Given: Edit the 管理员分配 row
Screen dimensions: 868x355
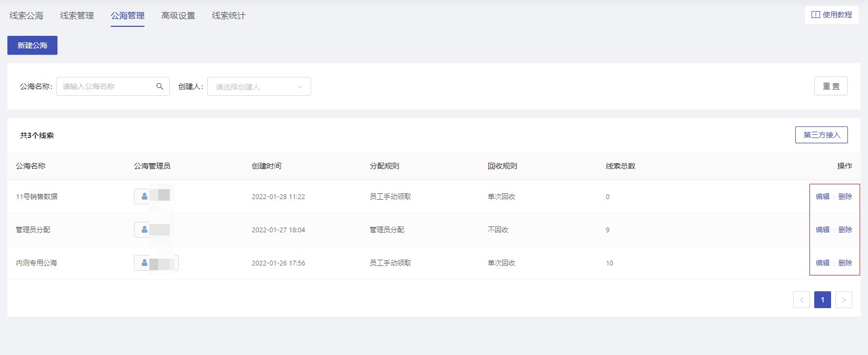Looking at the screenshot, I should 823,230.
